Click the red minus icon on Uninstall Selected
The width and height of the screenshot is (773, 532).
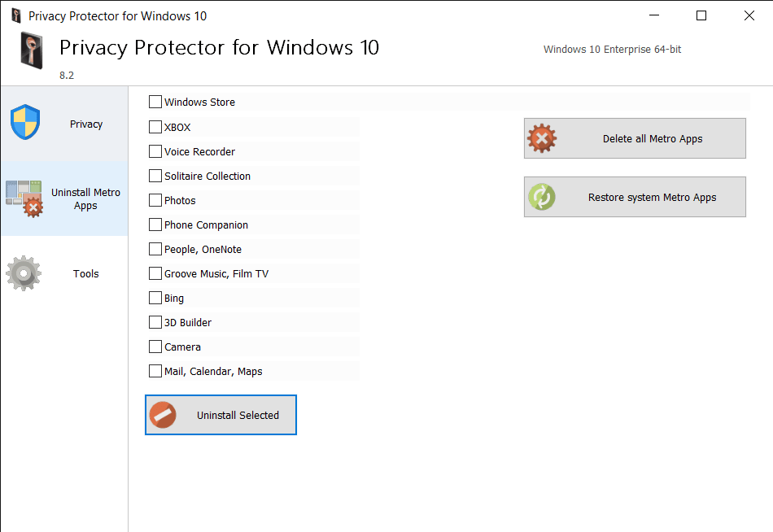pyautogui.click(x=163, y=415)
